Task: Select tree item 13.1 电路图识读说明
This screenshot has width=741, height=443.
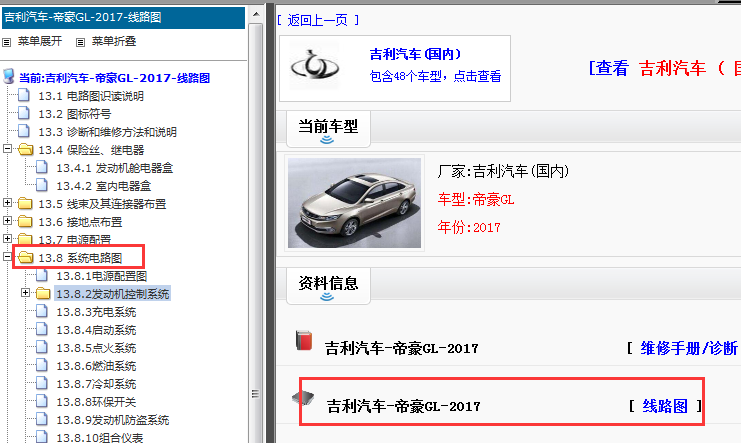Action: 91,96
